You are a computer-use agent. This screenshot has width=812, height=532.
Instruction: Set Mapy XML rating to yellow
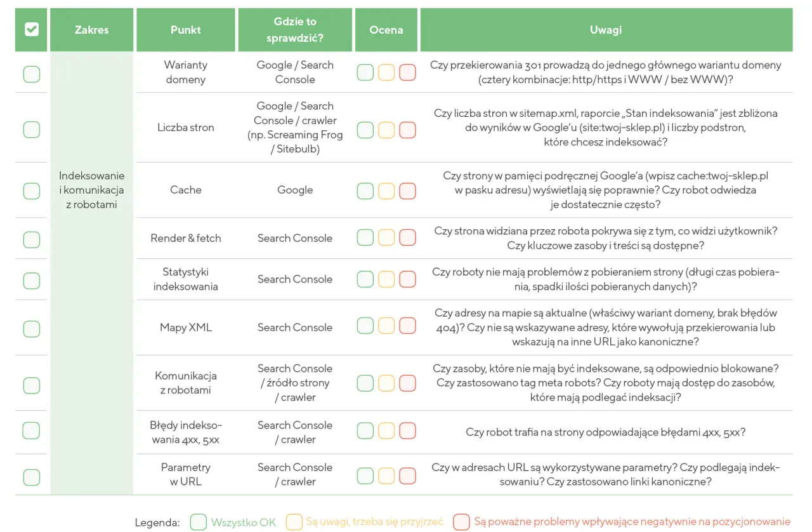coord(386,326)
